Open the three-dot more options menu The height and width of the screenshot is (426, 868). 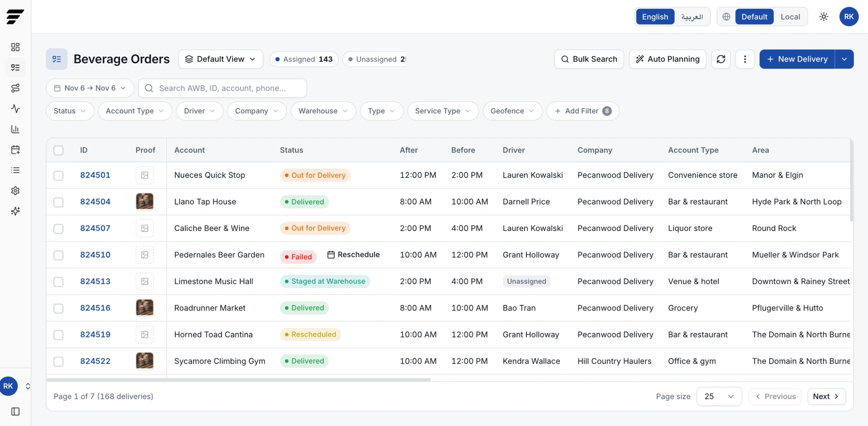pos(745,59)
